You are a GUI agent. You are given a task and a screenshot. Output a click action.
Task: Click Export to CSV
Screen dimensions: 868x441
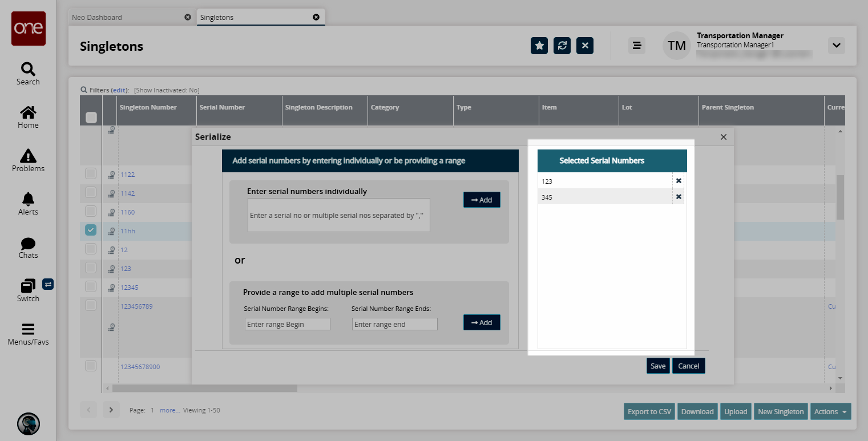(649, 411)
